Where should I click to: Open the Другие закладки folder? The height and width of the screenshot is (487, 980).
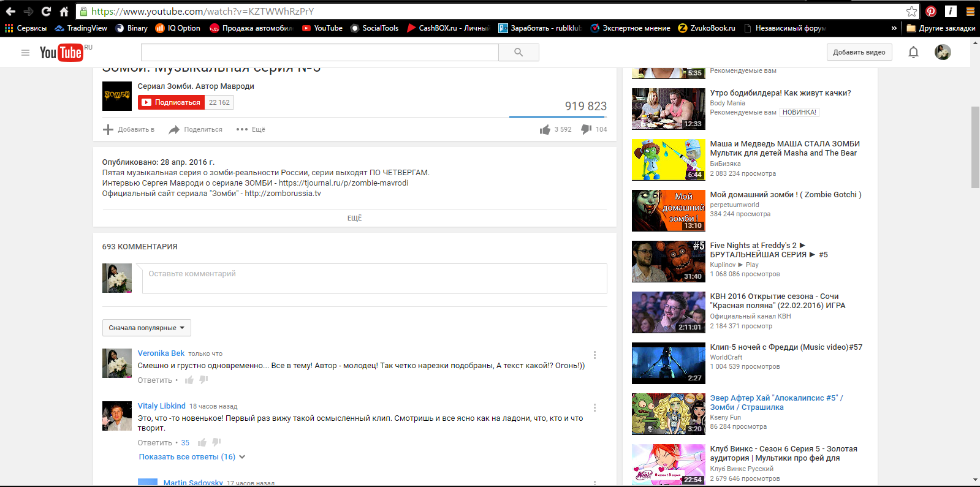(x=941, y=28)
